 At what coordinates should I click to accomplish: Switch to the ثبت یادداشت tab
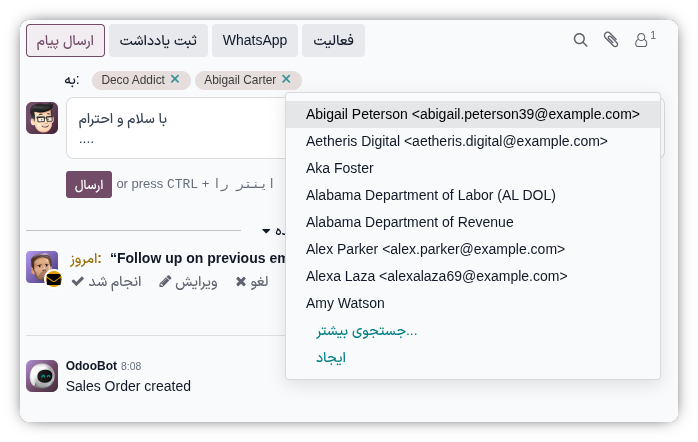pos(158,41)
